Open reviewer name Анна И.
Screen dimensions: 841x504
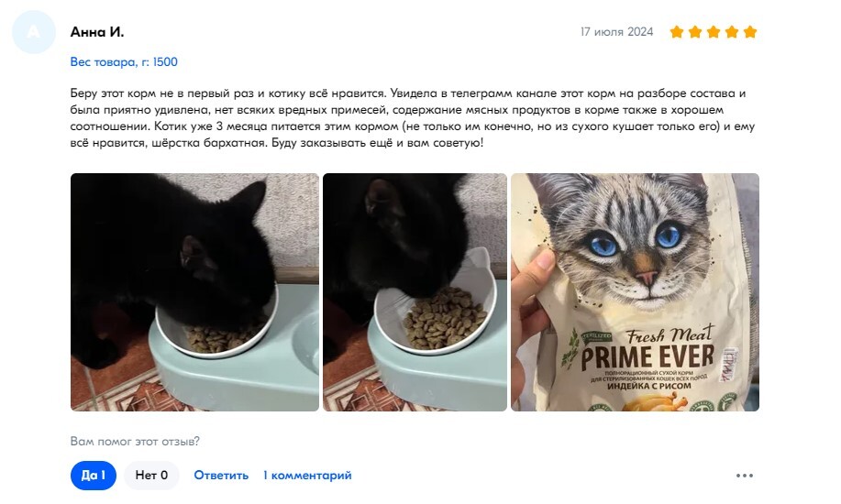tap(97, 32)
